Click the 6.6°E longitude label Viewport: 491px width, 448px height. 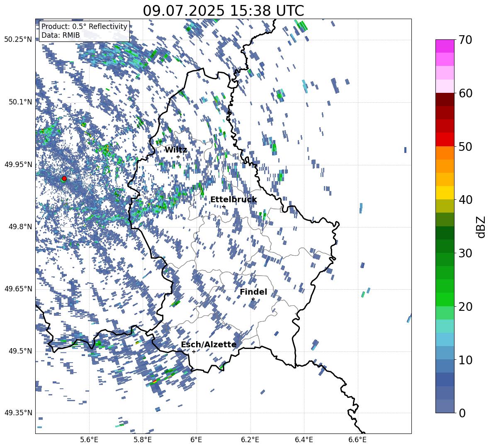pyautogui.click(x=357, y=440)
